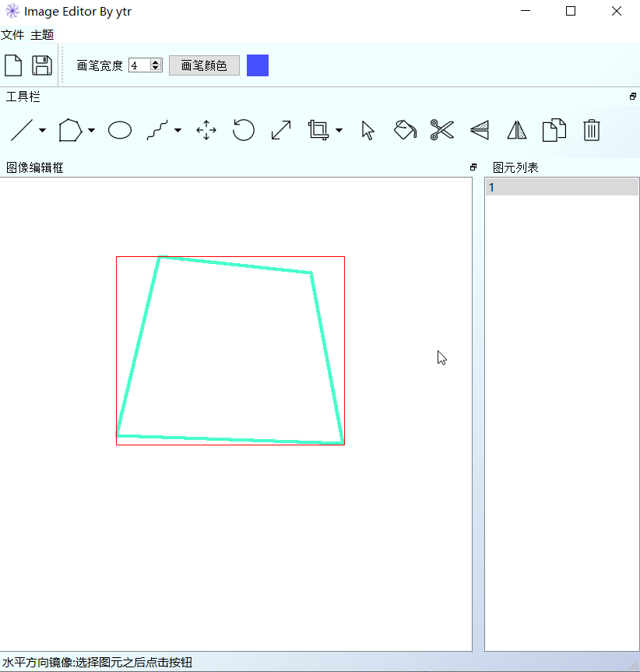Apply horizontal mirror flip icon

pyautogui.click(x=517, y=130)
